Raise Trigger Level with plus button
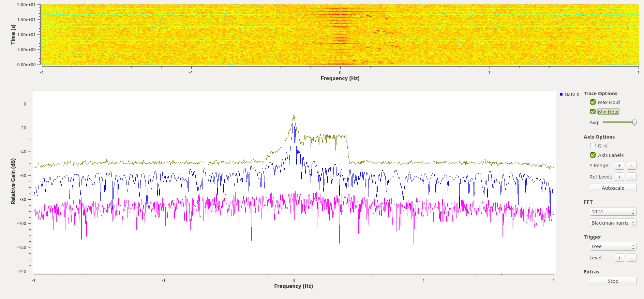Image resolution: width=644 pixels, height=299 pixels. 619,258
